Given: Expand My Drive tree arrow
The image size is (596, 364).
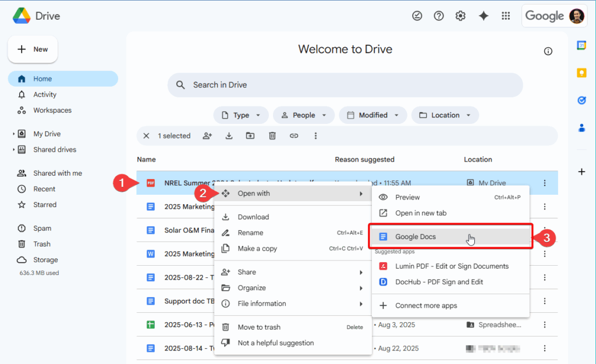Looking at the screenshot, I should point(14,134).
